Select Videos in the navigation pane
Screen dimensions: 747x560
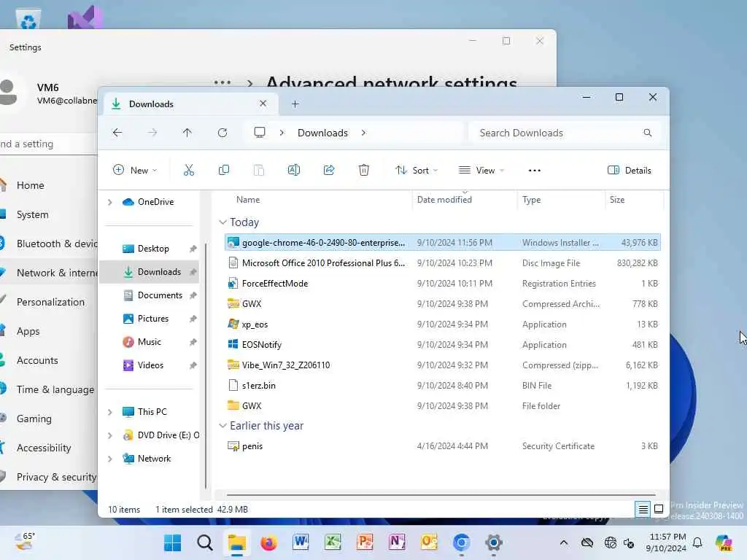click(150, 365)
